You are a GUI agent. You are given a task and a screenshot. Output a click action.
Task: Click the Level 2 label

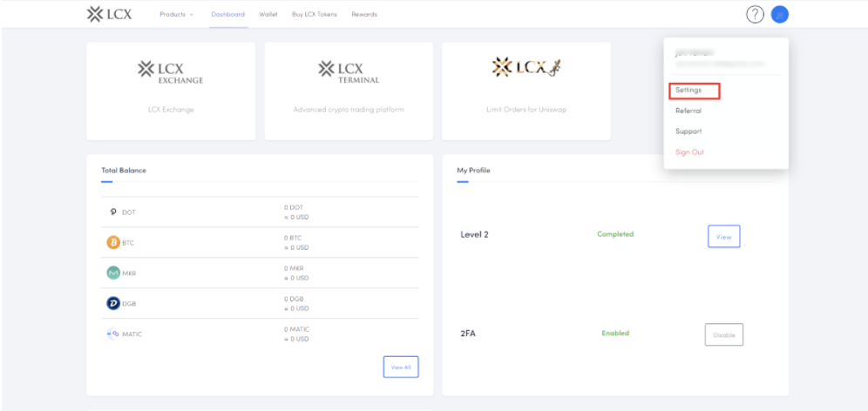click(474, 234)
